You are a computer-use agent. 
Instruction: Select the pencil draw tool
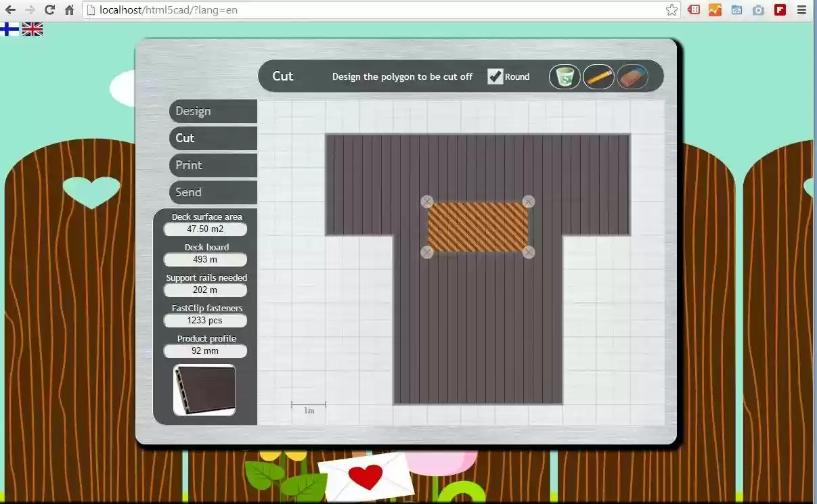click(598, 76)
